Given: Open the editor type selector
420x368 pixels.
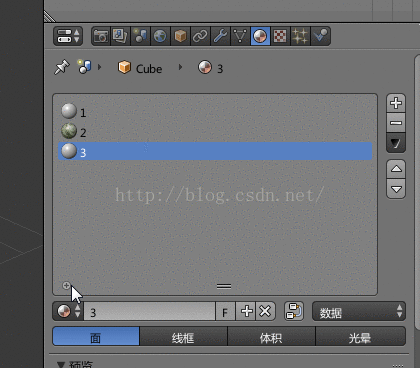Looking at the screenshot, I should [68, 36].
